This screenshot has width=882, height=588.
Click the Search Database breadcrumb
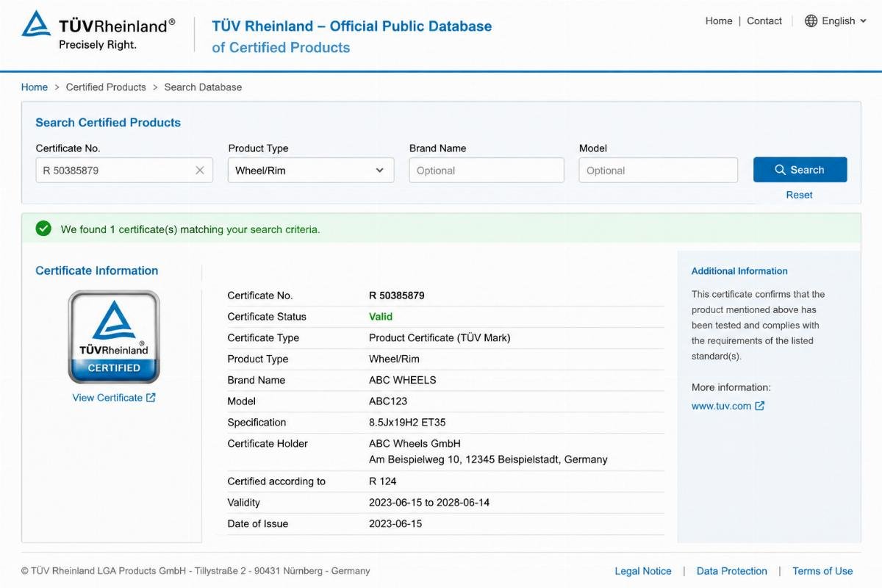point(203,87)
